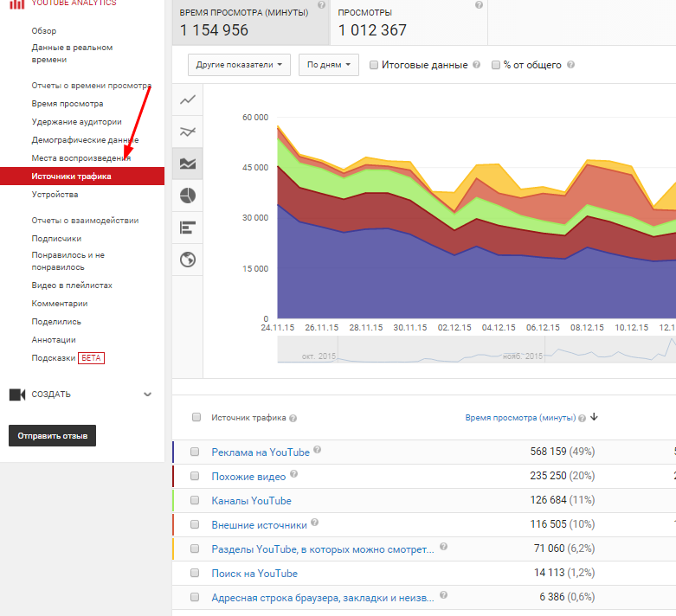Open Каналы YouTube traffic source link
Image resolution: width=676 pixels, height=616 pixels.
(x=251, y=500)
